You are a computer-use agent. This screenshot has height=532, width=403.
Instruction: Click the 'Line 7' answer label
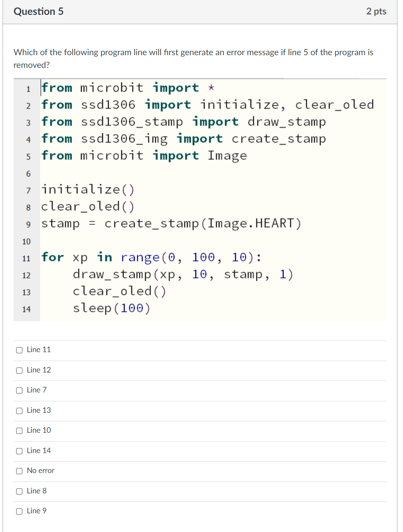[37, 390]
